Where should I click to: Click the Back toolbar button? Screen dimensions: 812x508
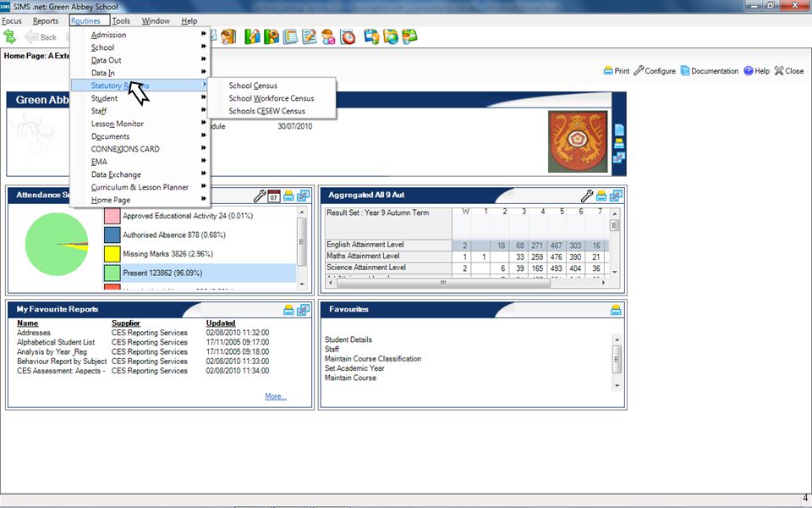[41, 36]
